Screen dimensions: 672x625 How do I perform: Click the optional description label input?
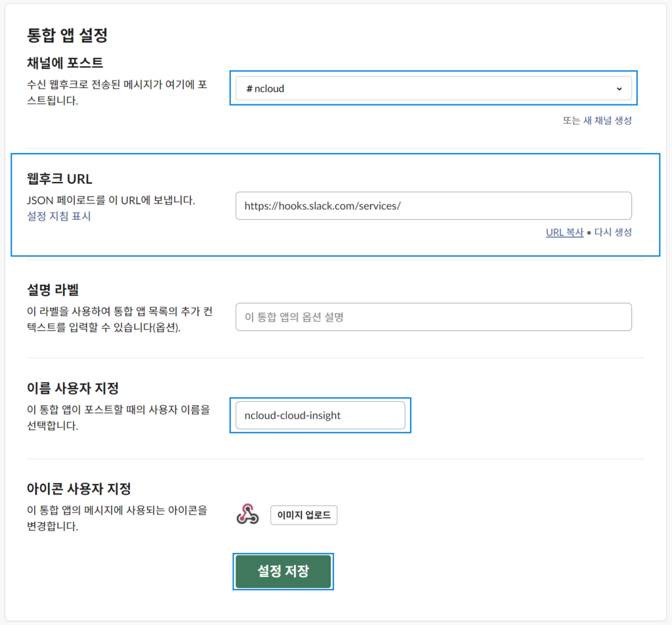click(433, 316)
